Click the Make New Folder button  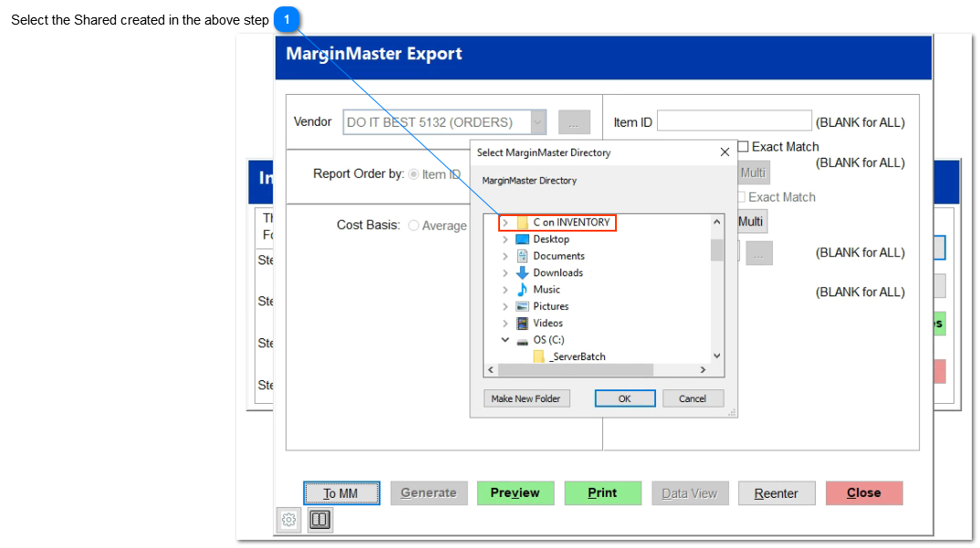coord(526,398)
